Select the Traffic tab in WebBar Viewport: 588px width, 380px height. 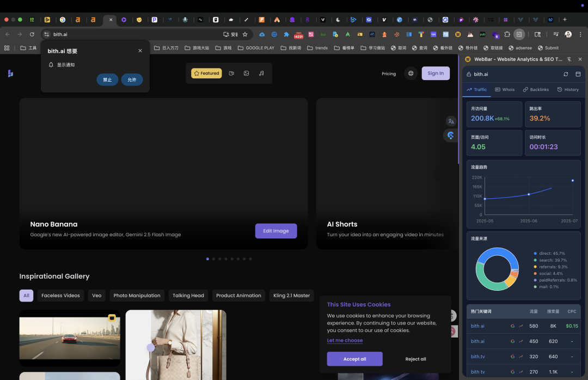[x=476, y=90]
